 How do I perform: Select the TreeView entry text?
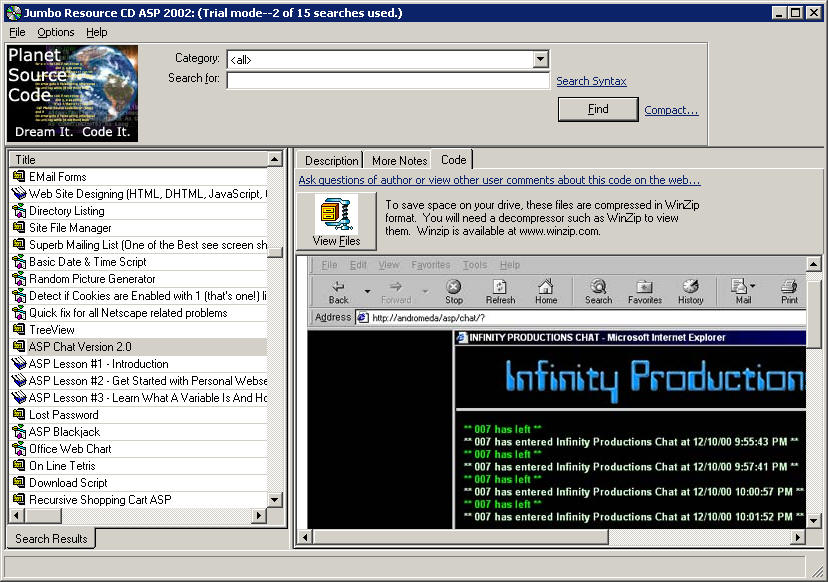[x=52, y=330]
